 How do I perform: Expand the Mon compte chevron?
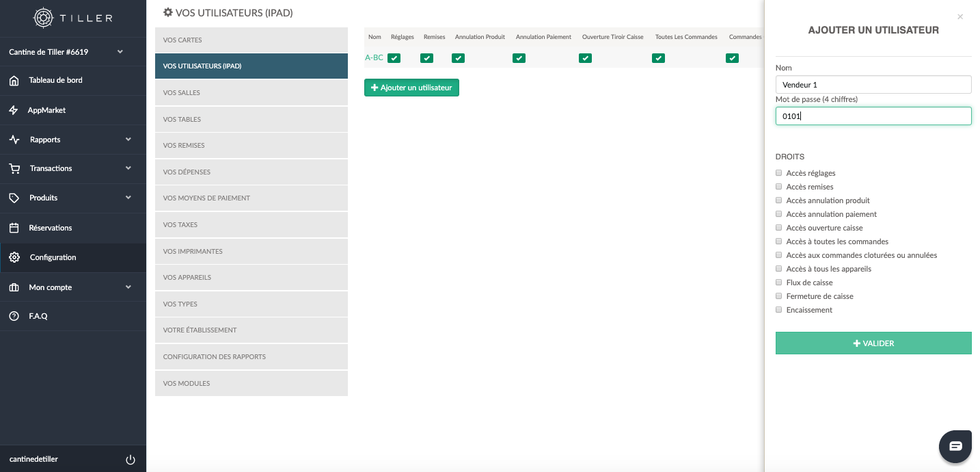pos(128,287)
